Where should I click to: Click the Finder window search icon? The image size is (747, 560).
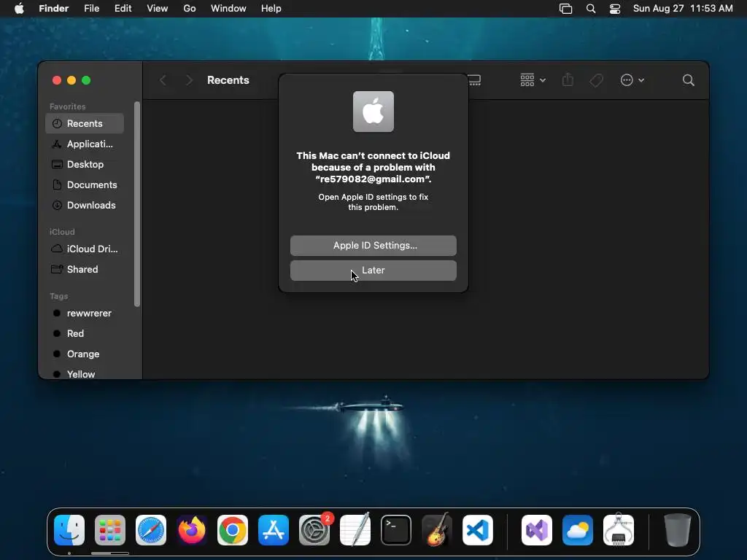pyautogui.click(x=688, y=80)
